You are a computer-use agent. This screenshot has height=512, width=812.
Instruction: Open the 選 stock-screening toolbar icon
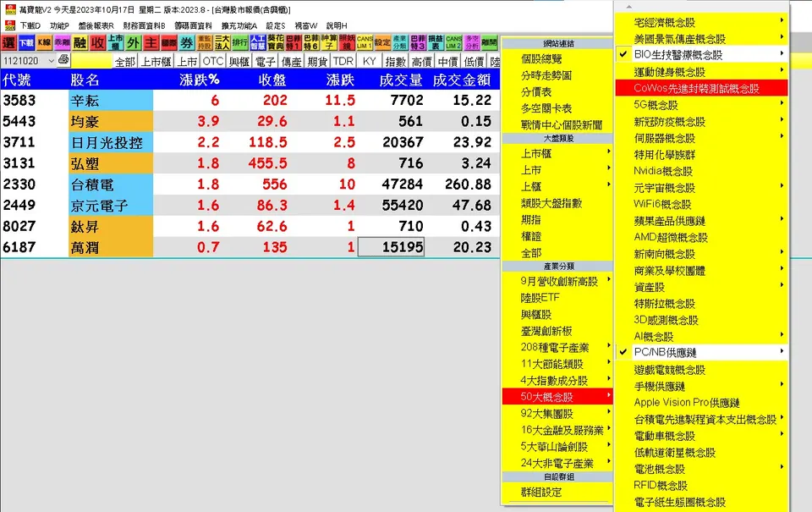[x=8, y=42]
